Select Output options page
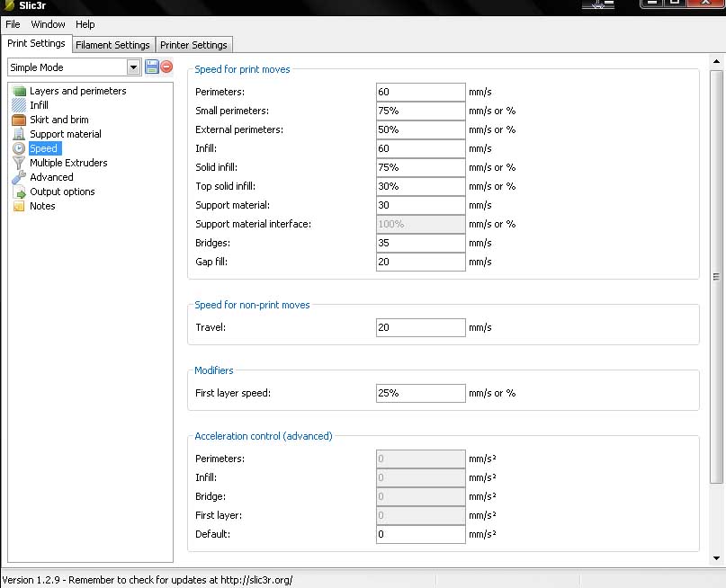Viewport: 726px width, 588px height. (x=62, y=192)
